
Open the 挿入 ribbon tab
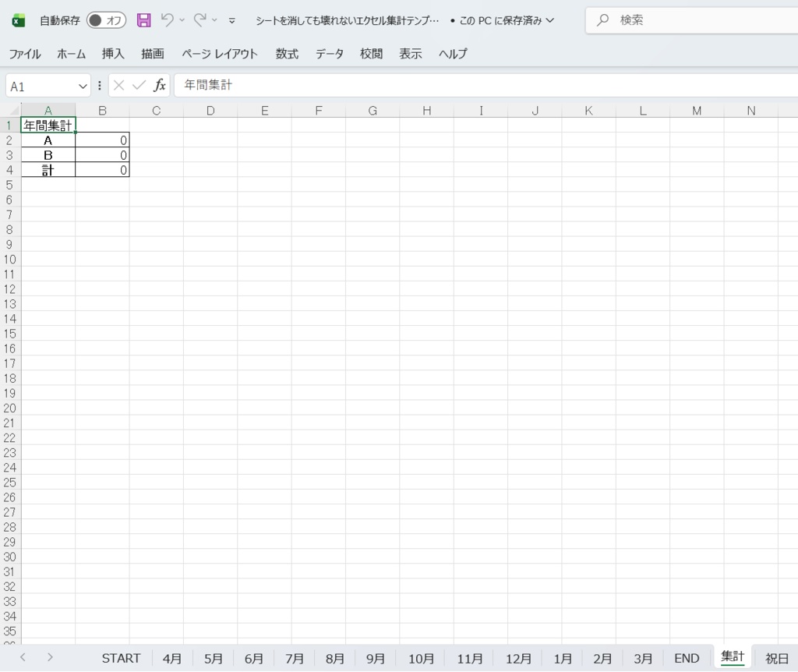113,54
